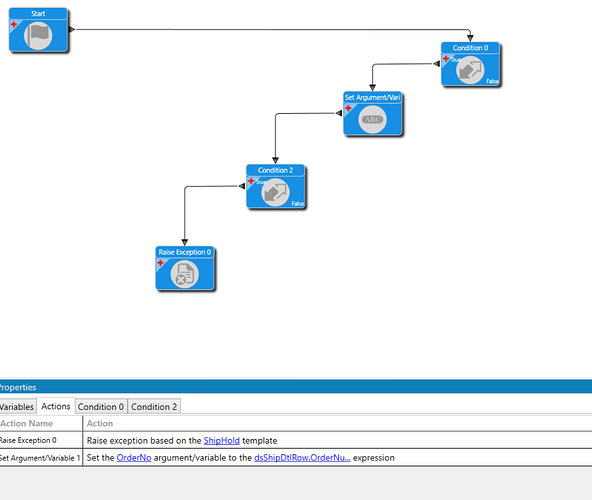This screenshot has width=592, height=500.
Task: Click the Condition 2 node arrows icon
Action: (x=276, y=193)
